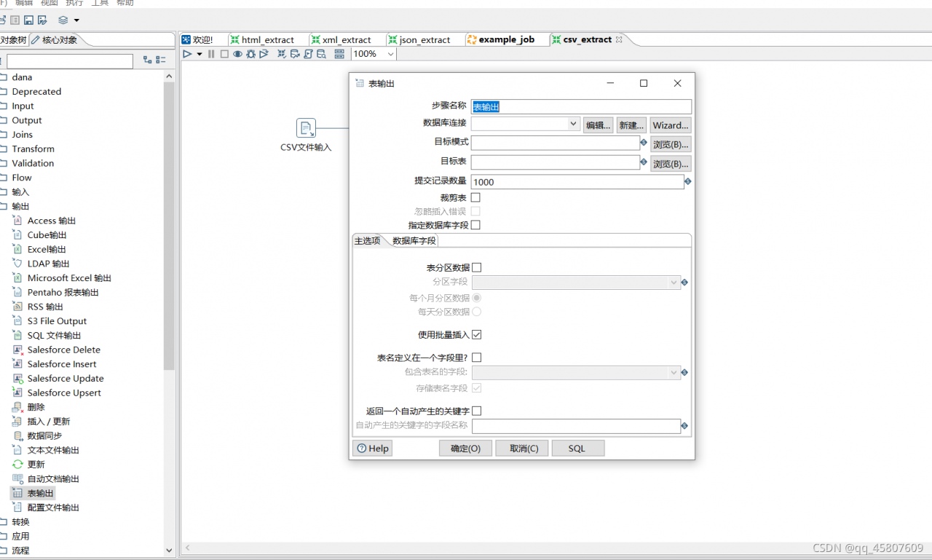This screenshot has height=560, width=932.
Task: Collapse all nodes in the object tree
Action: [x=161, y=60]
